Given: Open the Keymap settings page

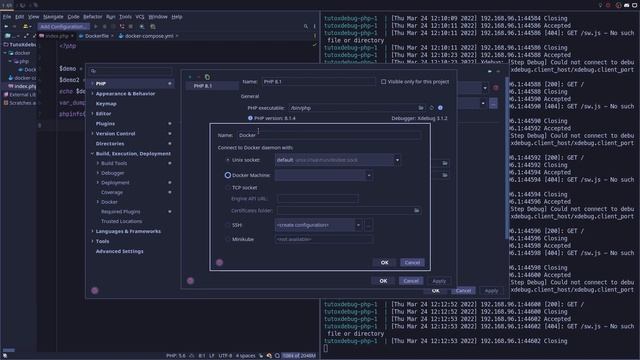Looking at the screenshot, I should (106, 104).
